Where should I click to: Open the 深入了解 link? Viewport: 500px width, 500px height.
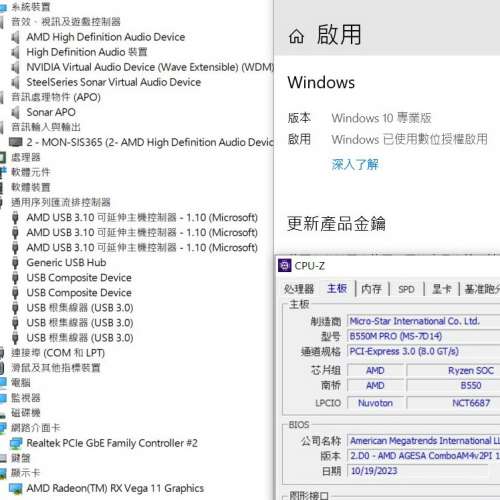355,164
